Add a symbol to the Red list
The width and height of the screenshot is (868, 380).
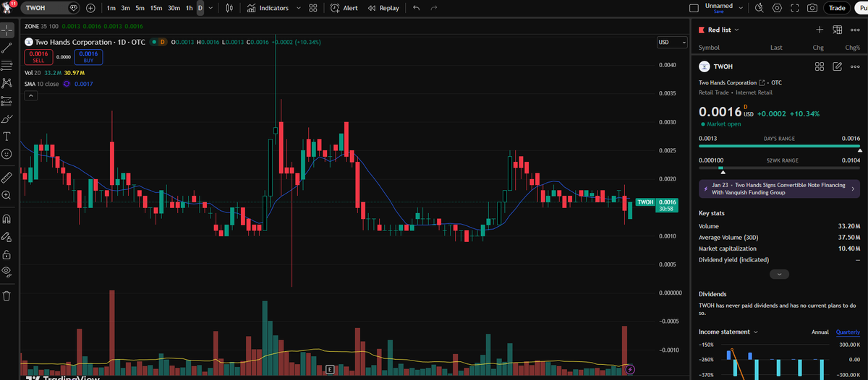(820, 30)
